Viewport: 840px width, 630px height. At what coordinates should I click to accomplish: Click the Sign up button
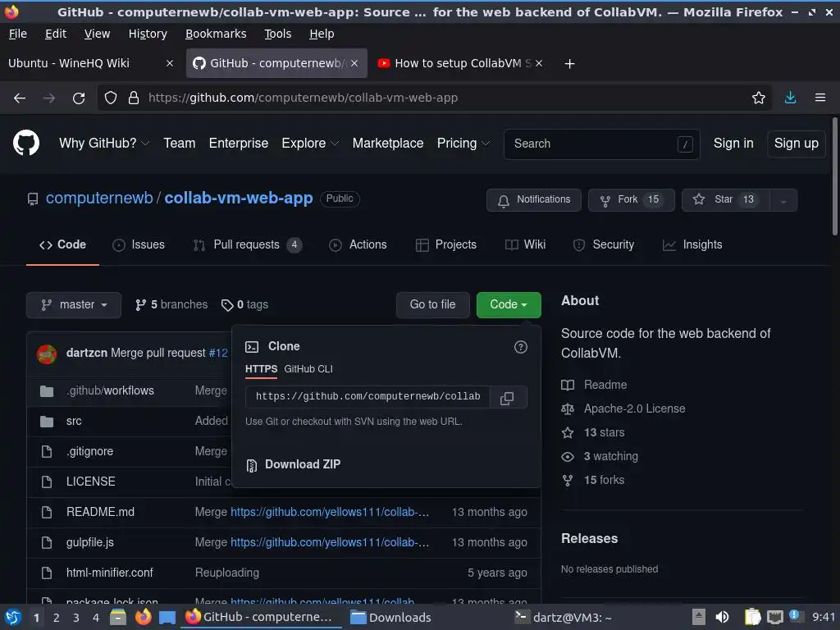(x=796, y=144)
